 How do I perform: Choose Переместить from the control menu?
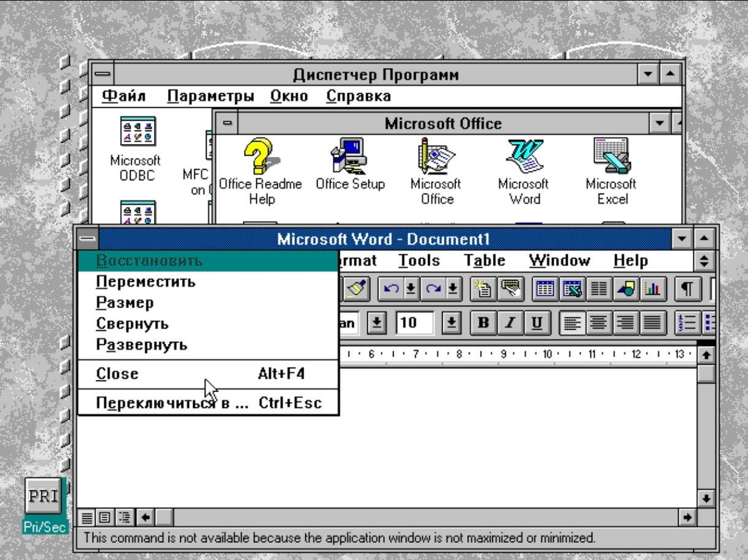click(x=208, y=282)
